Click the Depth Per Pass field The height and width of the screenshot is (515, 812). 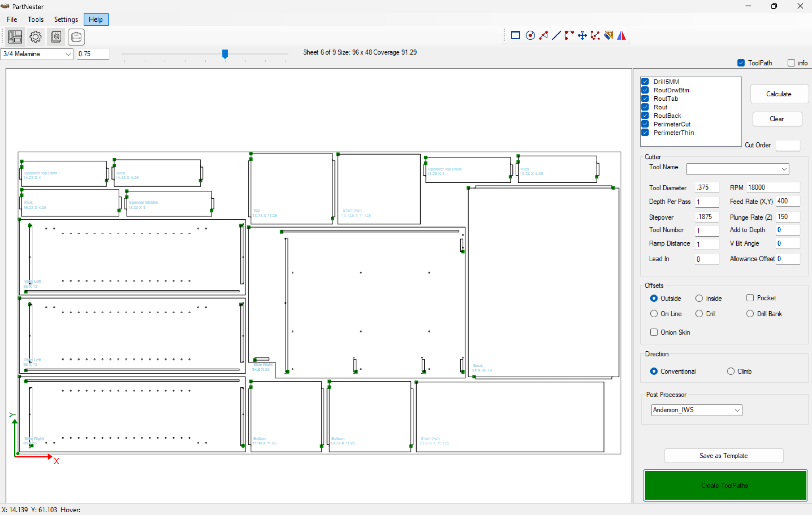point(707,202)
